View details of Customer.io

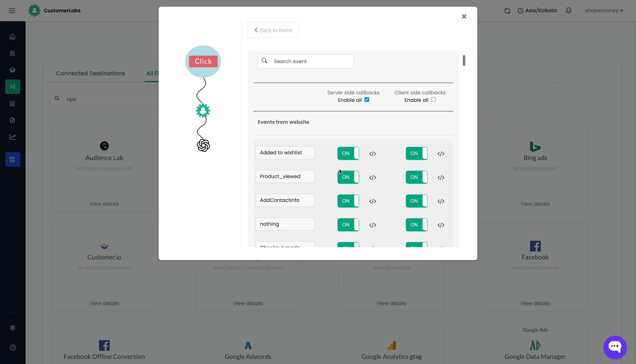[x=104, y=303]
